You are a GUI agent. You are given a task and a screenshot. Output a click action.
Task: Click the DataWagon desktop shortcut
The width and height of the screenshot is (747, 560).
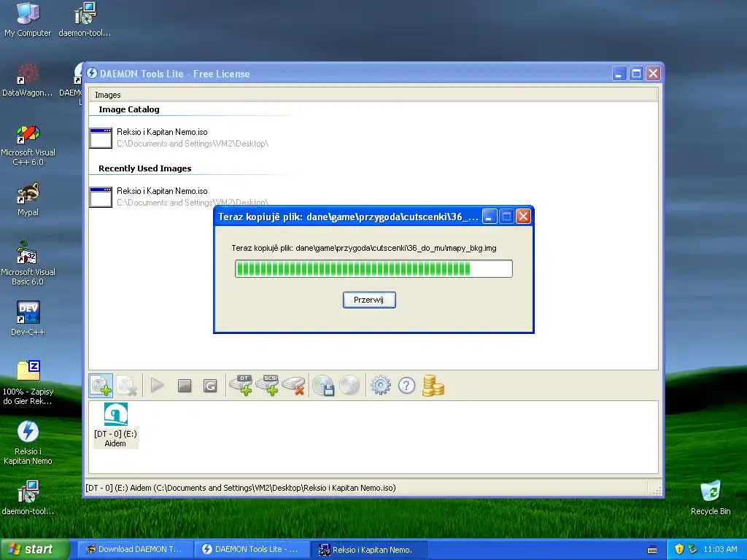[x=27, y=80]
